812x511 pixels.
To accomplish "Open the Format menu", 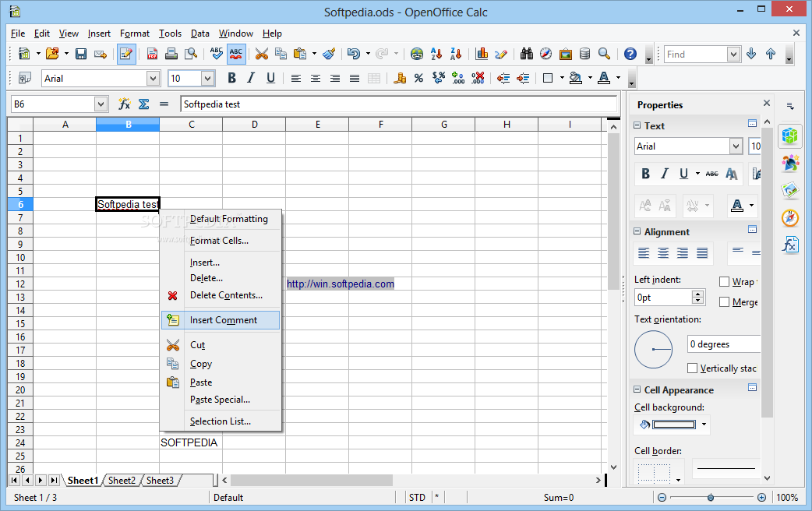I will pyautogui.click(x=135, y=33).
